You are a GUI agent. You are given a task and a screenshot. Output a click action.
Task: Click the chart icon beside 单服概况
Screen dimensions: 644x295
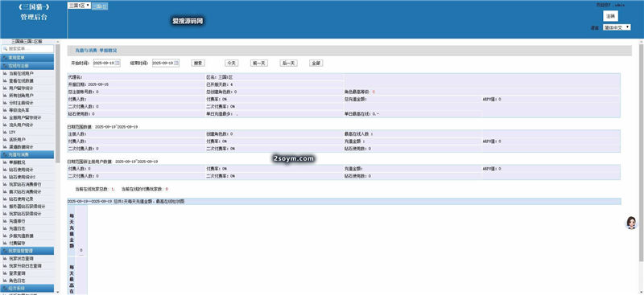[x=5, y=162]
